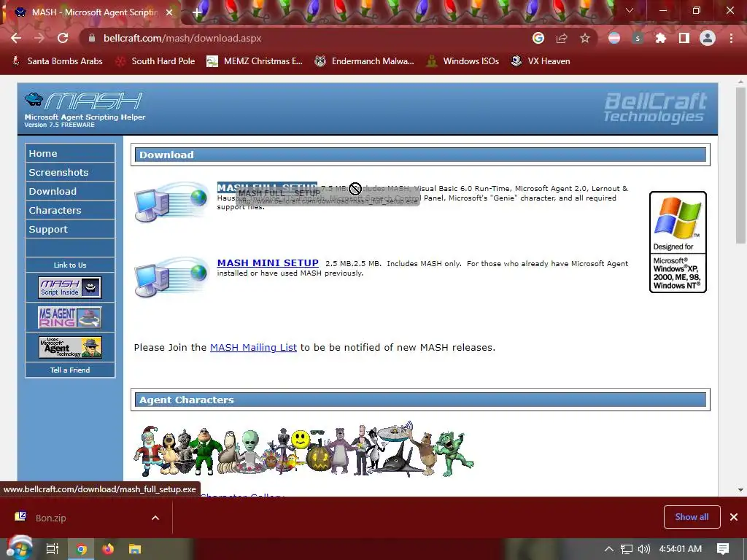Screen dimensions: 747x560
Task: Click the MS Agent Ring badge
Action: (x=70, y=317)
